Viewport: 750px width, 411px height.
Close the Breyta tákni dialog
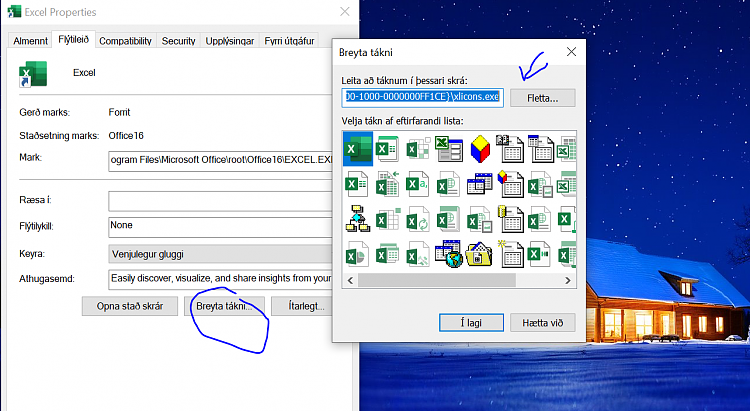[x=571, y=52]
